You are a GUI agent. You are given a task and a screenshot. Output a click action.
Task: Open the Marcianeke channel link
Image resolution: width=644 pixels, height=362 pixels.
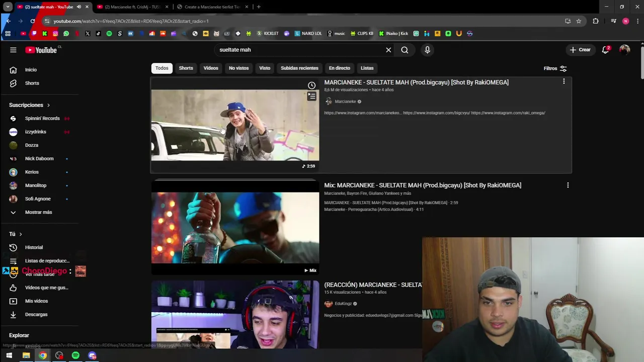pyautogui.click(x=345, y=102)
